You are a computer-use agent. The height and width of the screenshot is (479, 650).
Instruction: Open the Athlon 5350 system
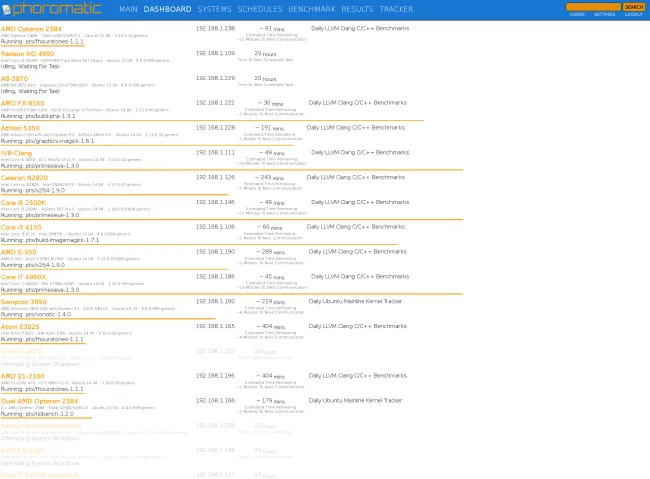pyautogui.click(x=20, y=128)
